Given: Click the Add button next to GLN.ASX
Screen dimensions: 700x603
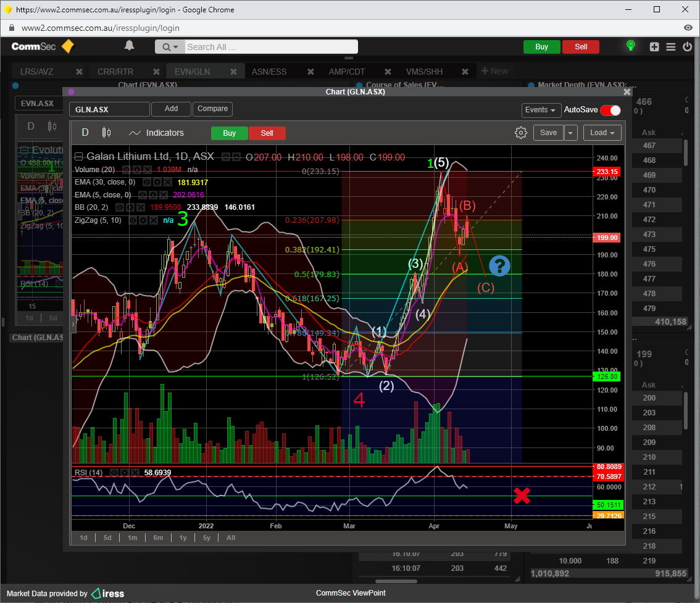Looking at the screenshot, I should 172,109.
